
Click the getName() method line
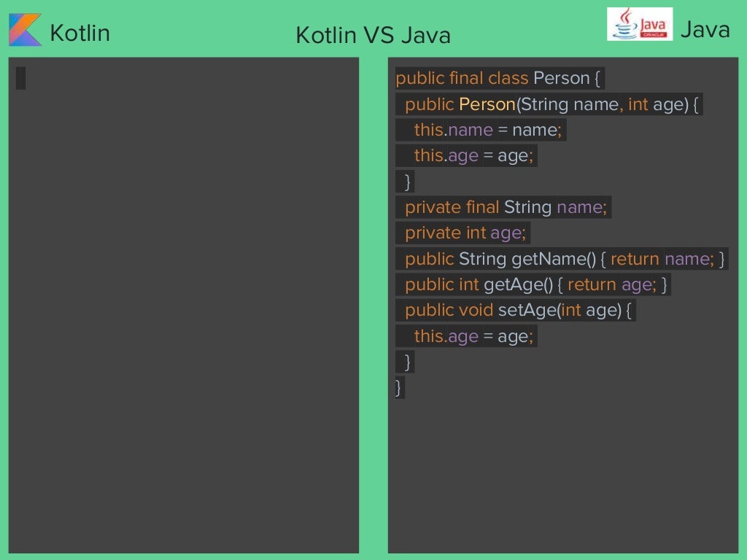(565, 259)
